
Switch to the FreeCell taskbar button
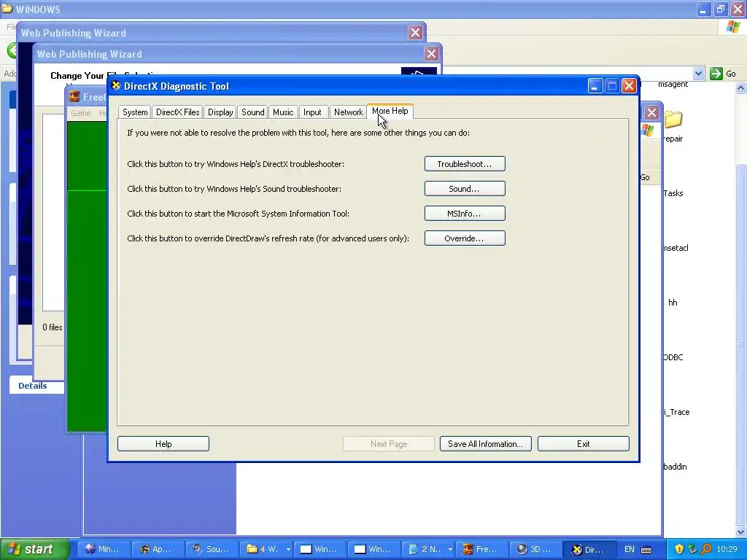pos(481,549)
